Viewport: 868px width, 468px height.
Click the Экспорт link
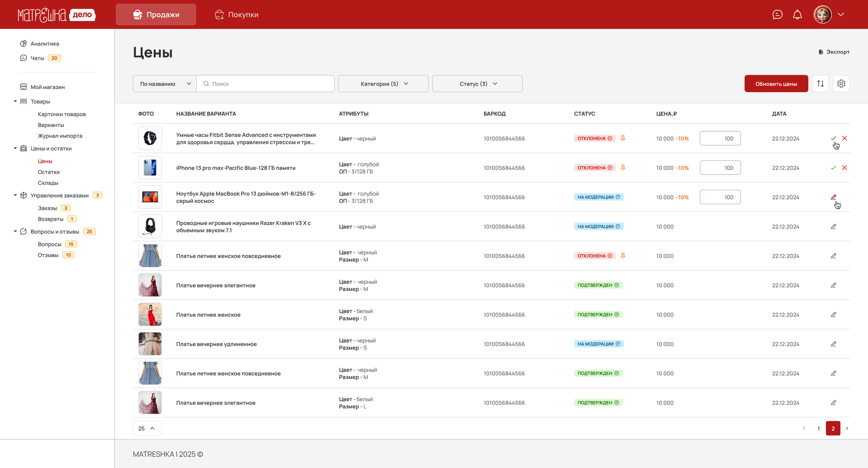tap(834, 52)
